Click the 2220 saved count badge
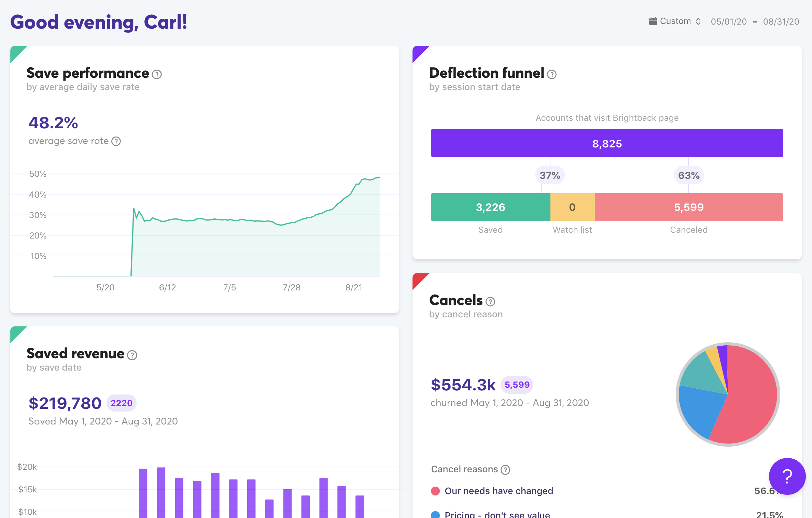This screenshot has width=812, height=518. click(122, 403)
